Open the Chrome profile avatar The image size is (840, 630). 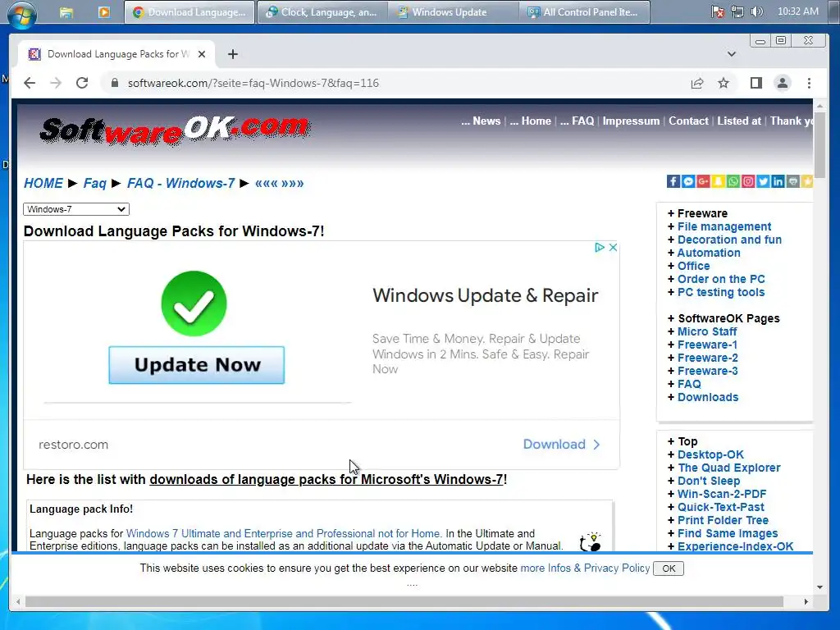coord(783,83)
